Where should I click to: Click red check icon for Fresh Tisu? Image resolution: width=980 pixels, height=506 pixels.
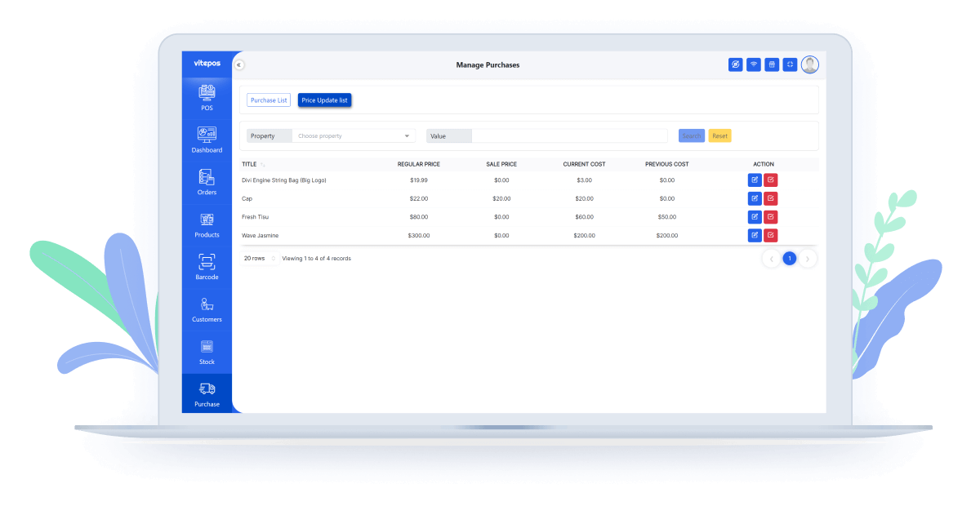[x=771, y=217]
